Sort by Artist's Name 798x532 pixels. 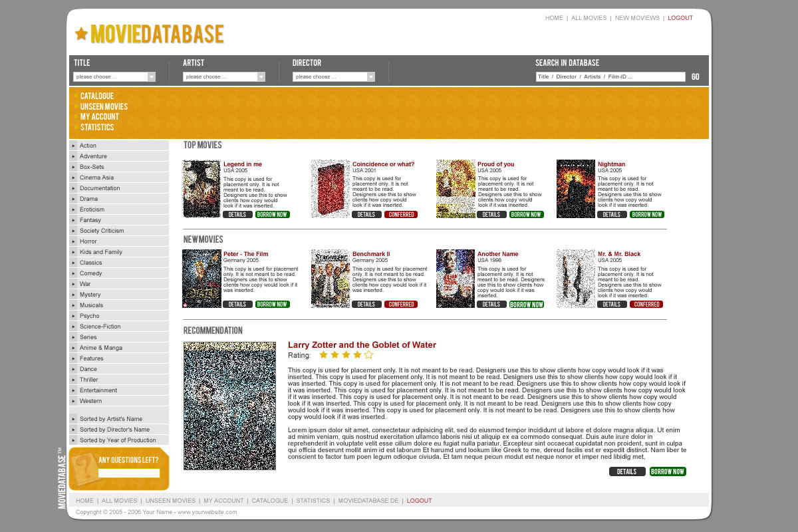[x=119, y=419]
